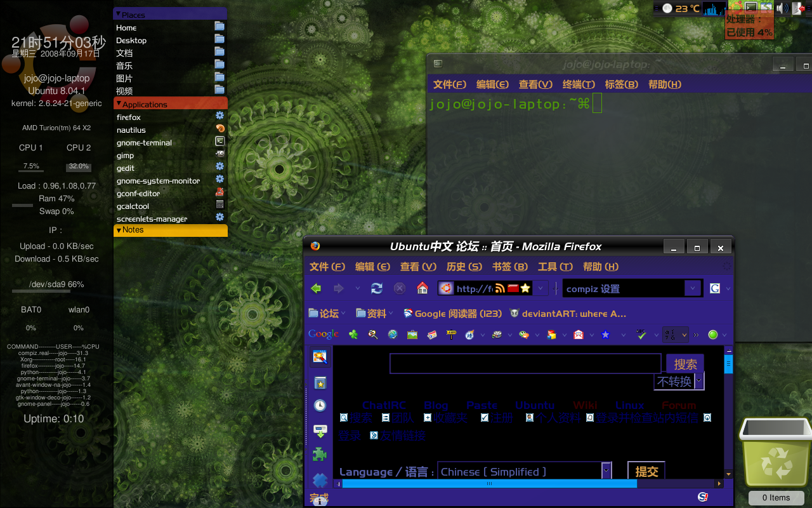Open the weather applet showing 23 °C

point(681,8)
